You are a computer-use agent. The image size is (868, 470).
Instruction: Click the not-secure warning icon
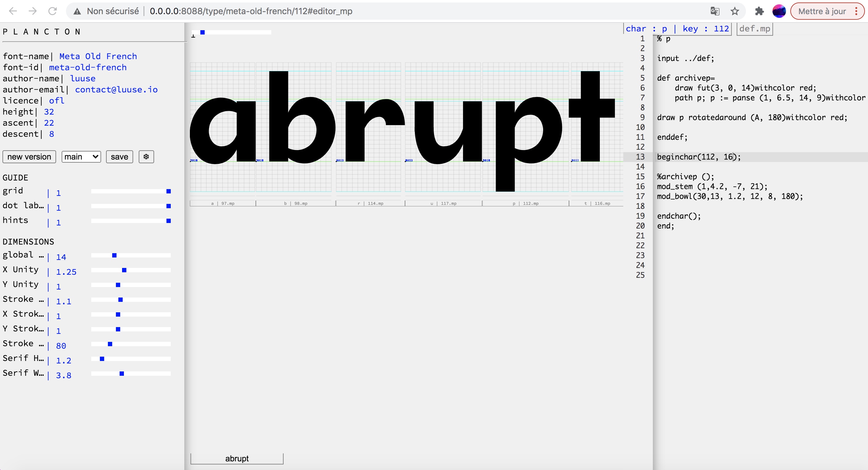[x=77, y=11]
